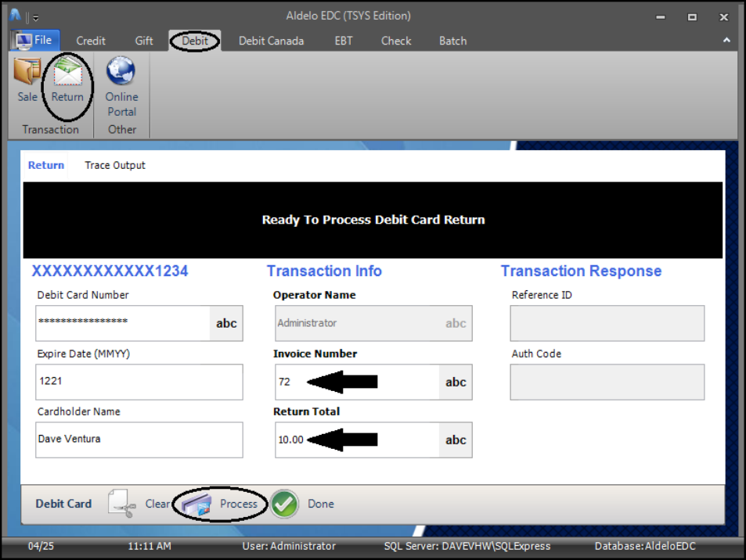Maximize the Aldelo EDC window
746x560 pixels.
click(692, 17)
